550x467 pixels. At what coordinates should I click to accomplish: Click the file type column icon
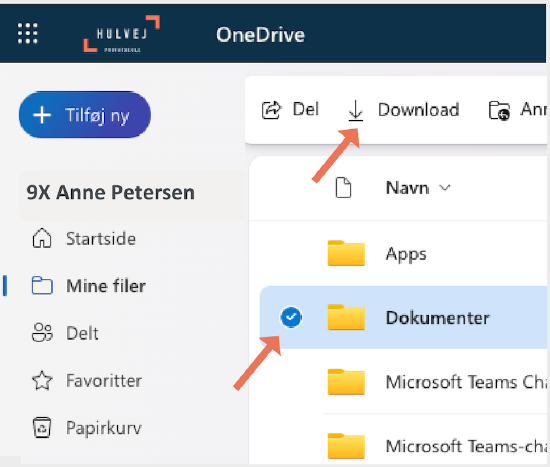point(343,188)
